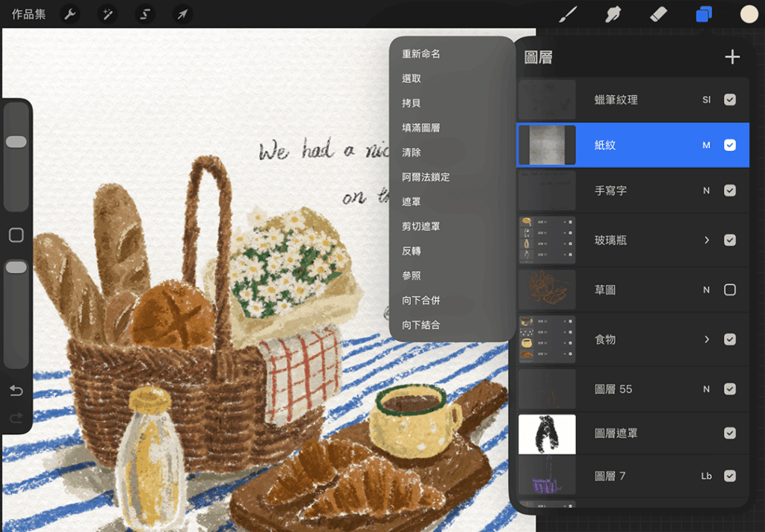The width and height of the screenshot is (765, 532).
Task: Expand the 玻璃瓶 group chevron
Action: (707, 240)
